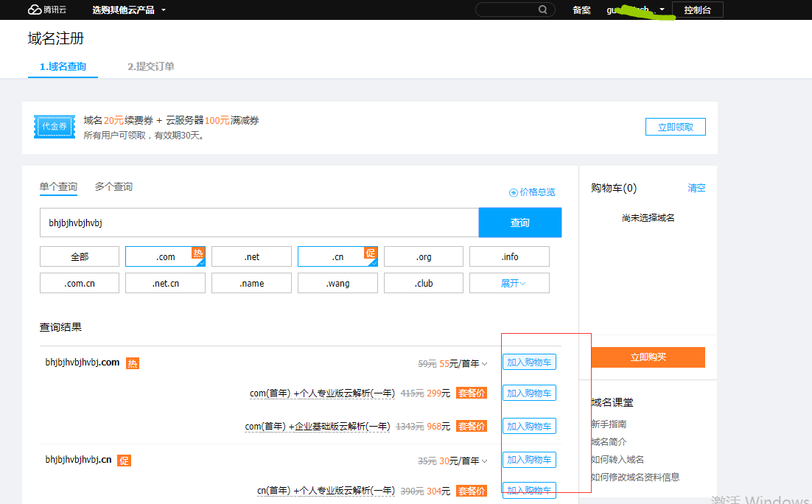Click the domain name search input field
The height and width of the screenshot is (504, 812).
pos(259,223)
